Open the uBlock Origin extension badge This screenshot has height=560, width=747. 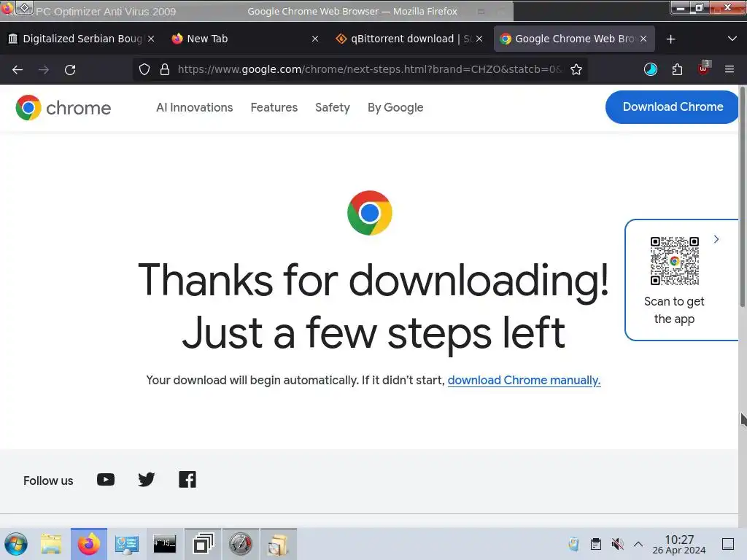(x=704, y=69)
